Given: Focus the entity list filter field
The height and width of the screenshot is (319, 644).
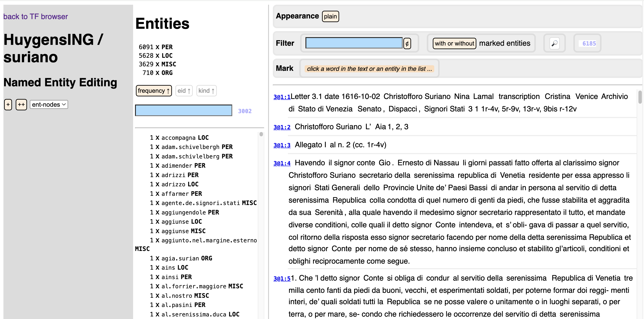Looking at the screenshot, I should pyautogui.click(x=184, y=110).
